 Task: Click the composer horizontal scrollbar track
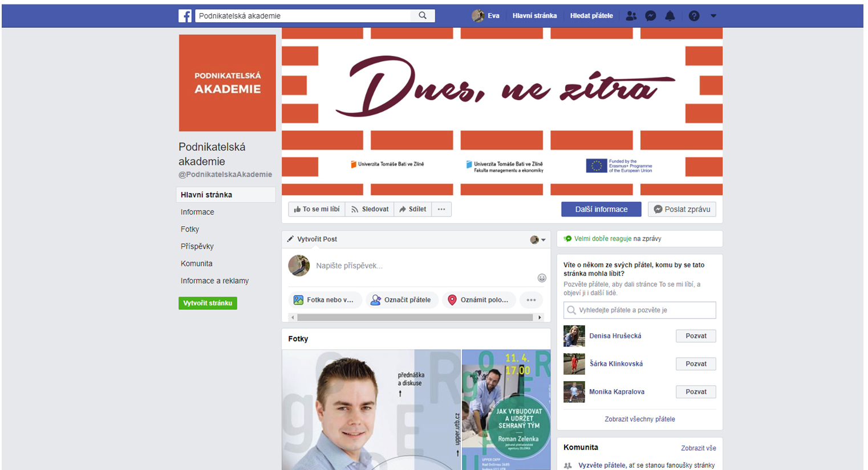click(415, 317)
